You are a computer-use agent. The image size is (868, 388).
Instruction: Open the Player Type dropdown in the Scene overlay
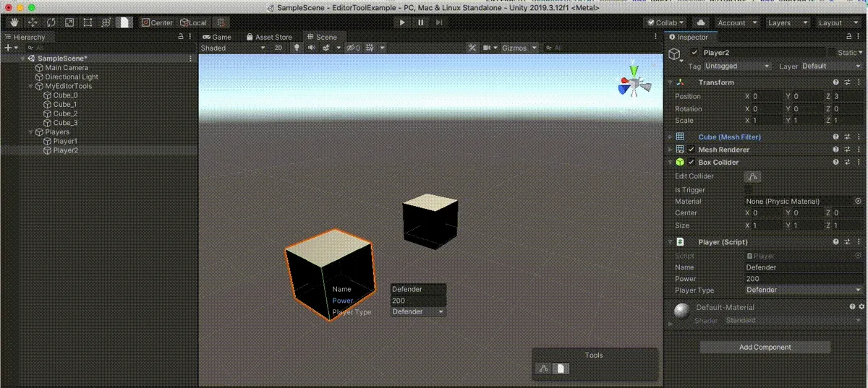pyautogui.click(x=418, y=312)
